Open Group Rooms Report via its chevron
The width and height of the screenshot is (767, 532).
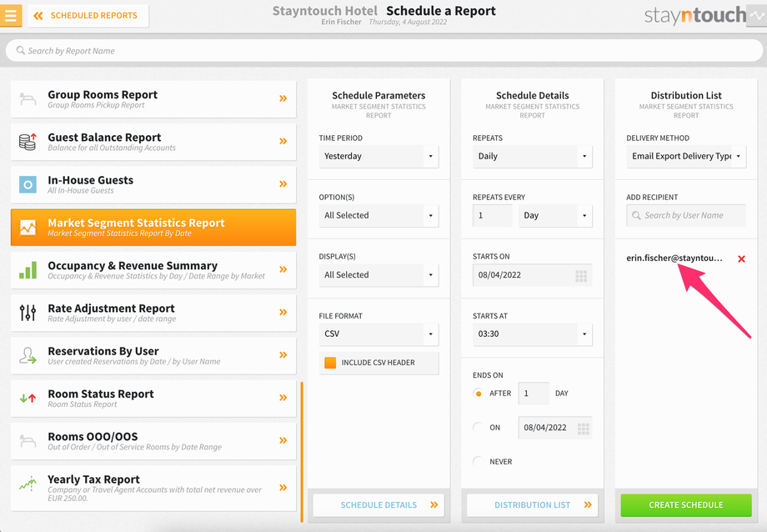[x=283, y=98]
